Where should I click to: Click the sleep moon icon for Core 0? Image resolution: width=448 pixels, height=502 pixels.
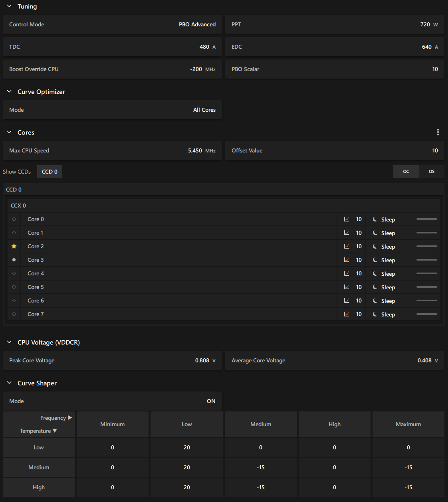pyautogui.click(x=375, y=219)
